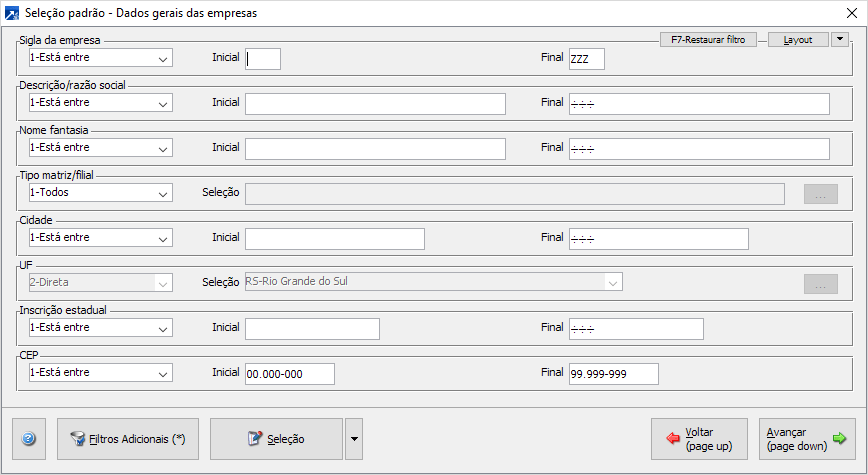The image size is (868, 475).
Task: Open Sigla da empresa condition dropdown
Action: [101, 58]
